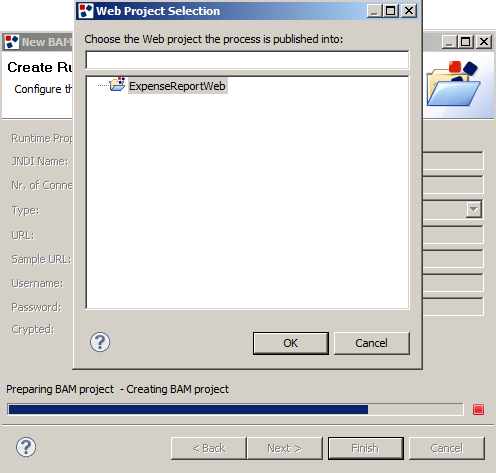The height and width of the screenshot is (473, 496).
Task: Click the wizard folder banner image
Action: [x=454, y=84]
